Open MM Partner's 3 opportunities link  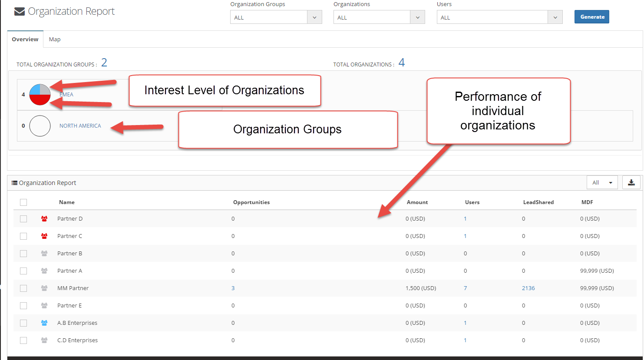pyautogui.click(x=233, y=288)
